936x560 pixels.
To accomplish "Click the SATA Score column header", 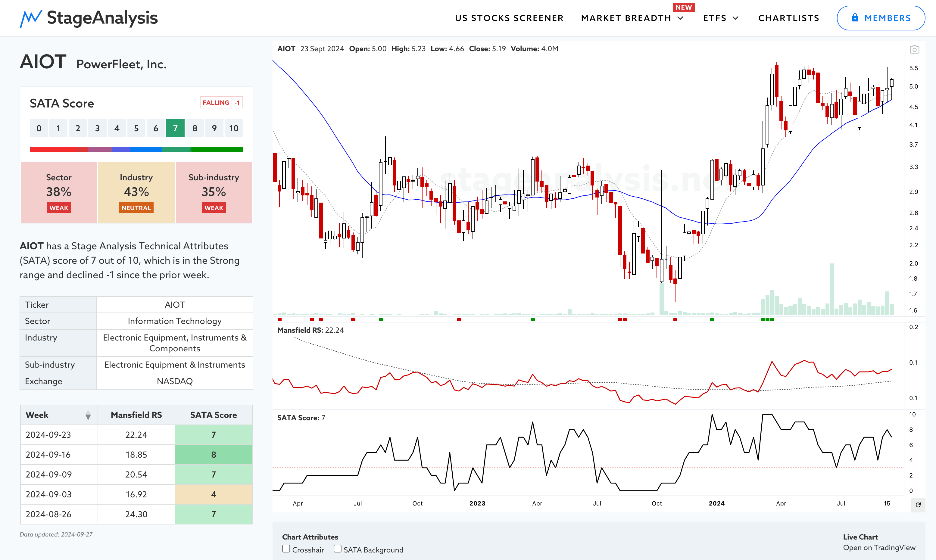I will [x=214, y=415].
